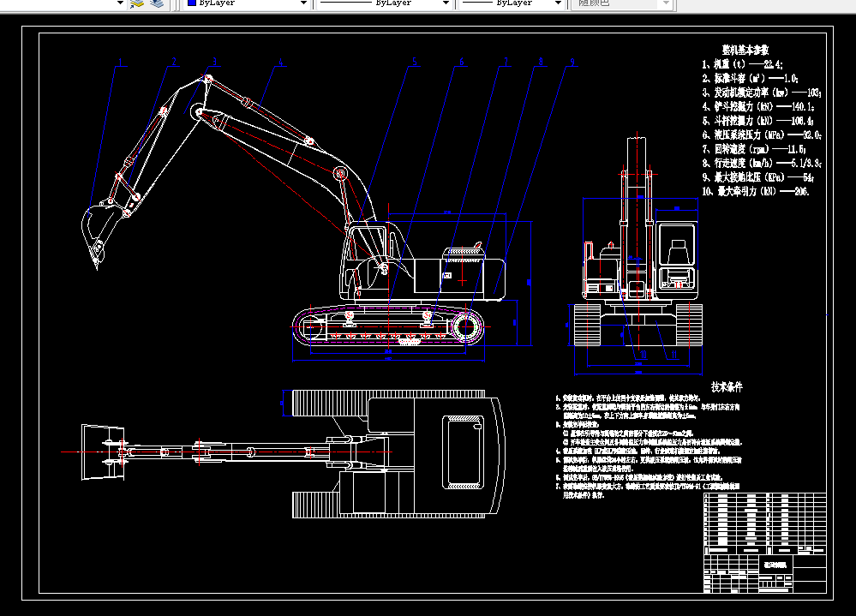This screenshot has height=616, width=856.
Task: Select the cab in the front view
Action: (x=677, y=256)
